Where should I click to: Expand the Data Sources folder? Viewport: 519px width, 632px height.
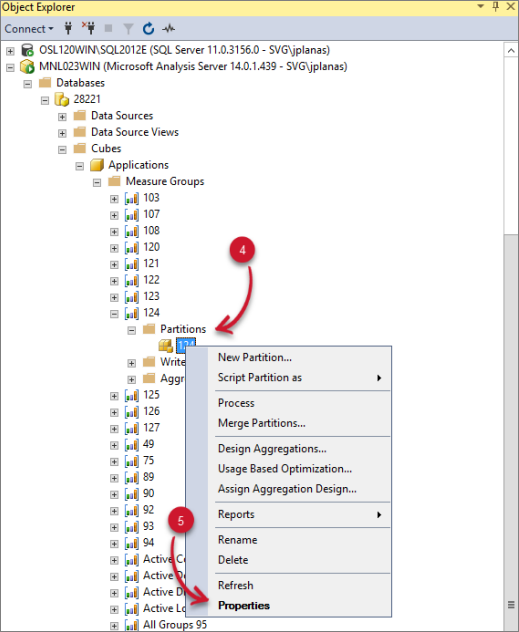click(x=62, y=117)
